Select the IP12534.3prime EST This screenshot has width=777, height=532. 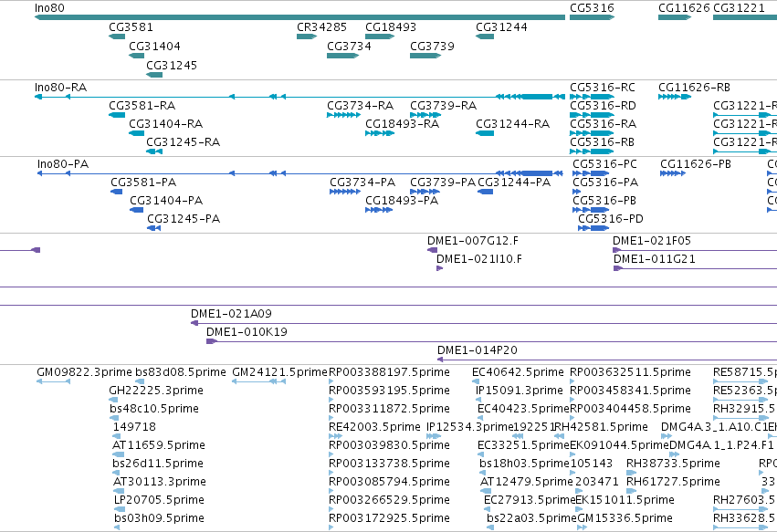434,436
